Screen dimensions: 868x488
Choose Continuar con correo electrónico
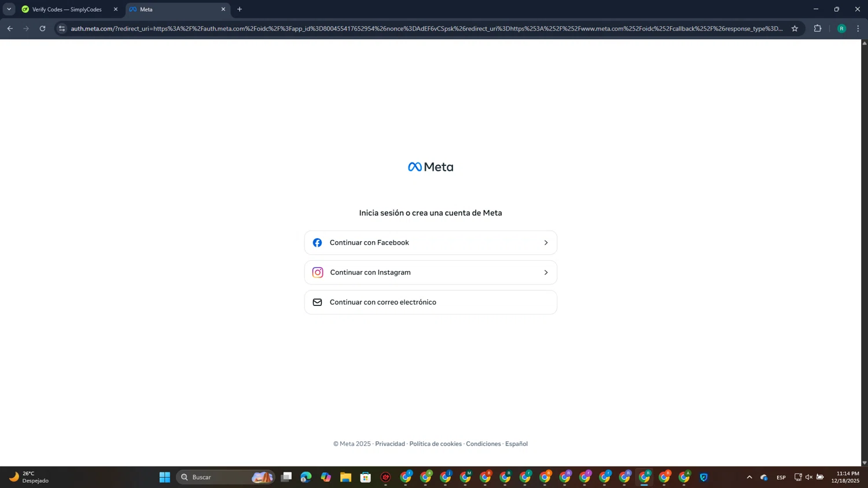pyautogui.click(x=431, y=302)
